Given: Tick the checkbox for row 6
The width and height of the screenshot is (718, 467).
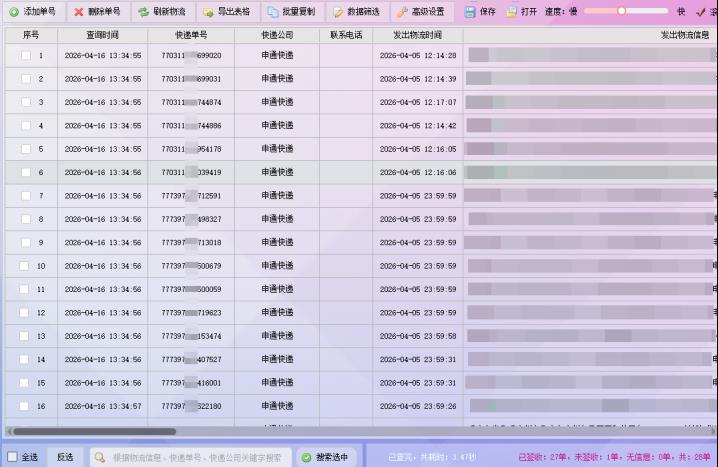Looking at the screenshot, I should pyautogui.click(x=26, y=173).
